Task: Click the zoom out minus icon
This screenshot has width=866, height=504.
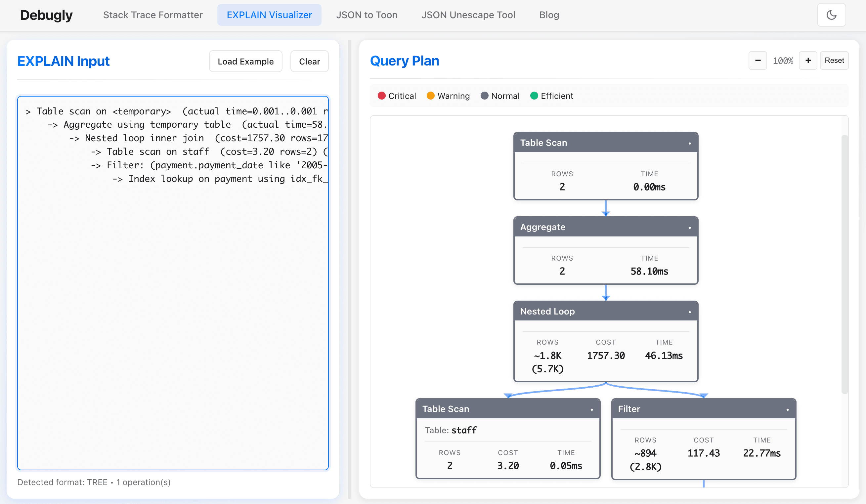Action: tap(758, 61)
